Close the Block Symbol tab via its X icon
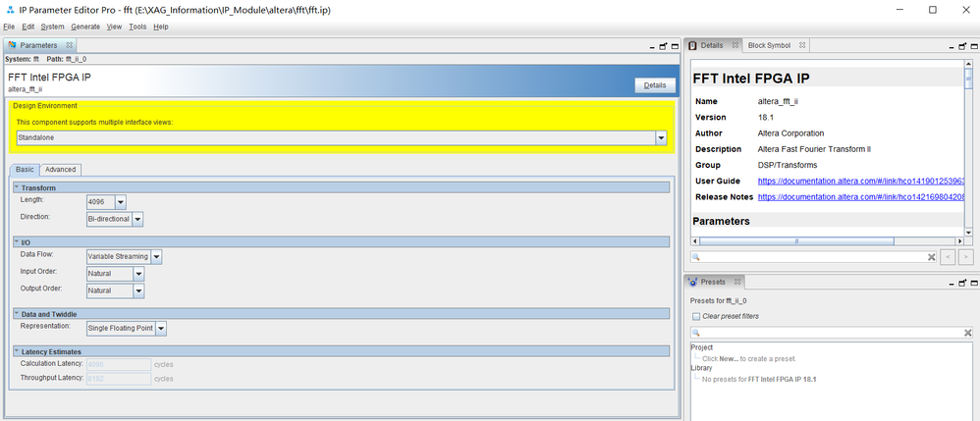The image size is (980, 421). (x=802, y=45)
